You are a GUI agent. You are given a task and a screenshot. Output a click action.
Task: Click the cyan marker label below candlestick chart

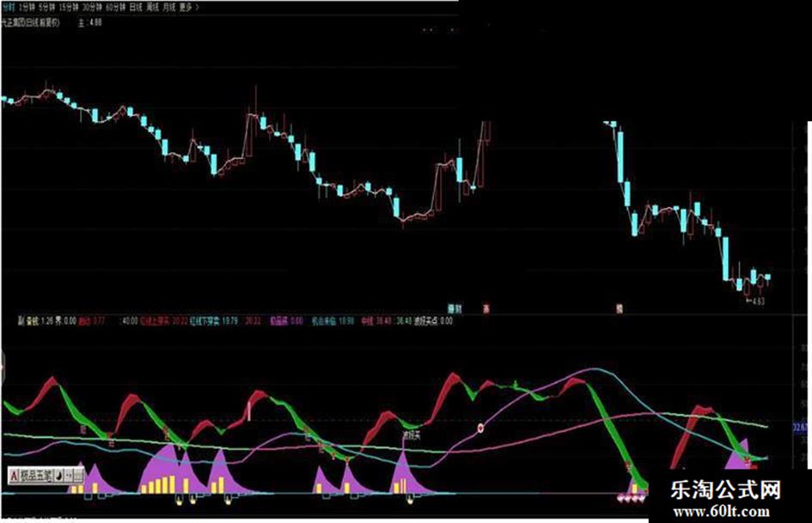pyautogui.click(x=455, y=308)
